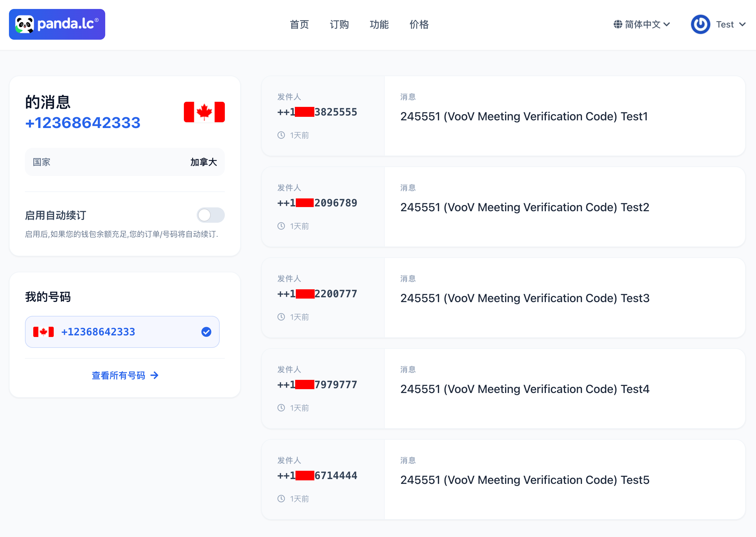756x537 pixels.
Task: Click chevron next to 简体中文
Action: (667, 24)
